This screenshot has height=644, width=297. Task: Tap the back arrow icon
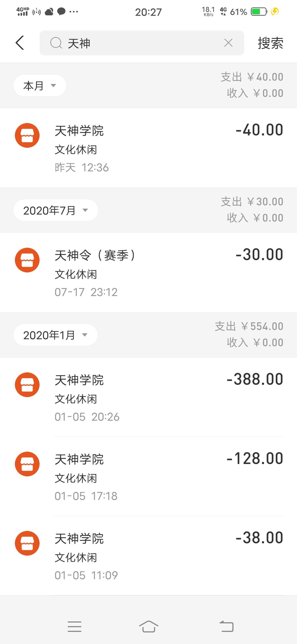tap(20, 43)
